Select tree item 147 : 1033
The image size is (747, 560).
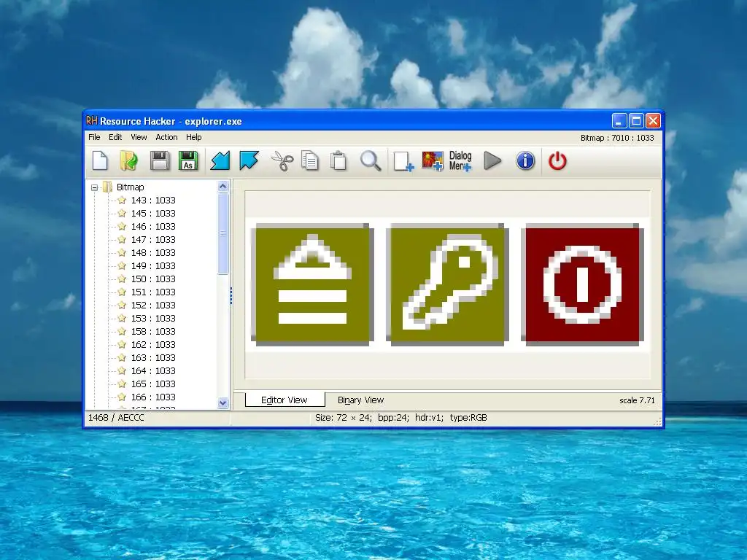(153, 239)
